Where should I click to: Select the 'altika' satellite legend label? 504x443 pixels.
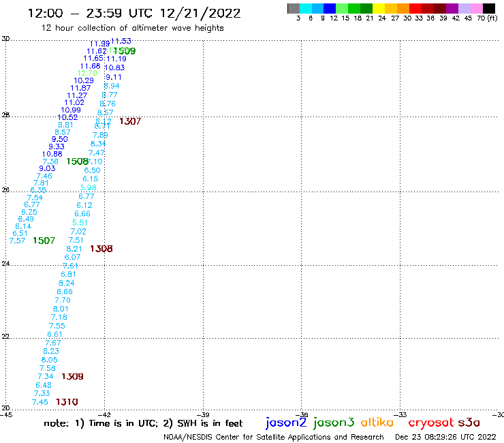(377, 423)
